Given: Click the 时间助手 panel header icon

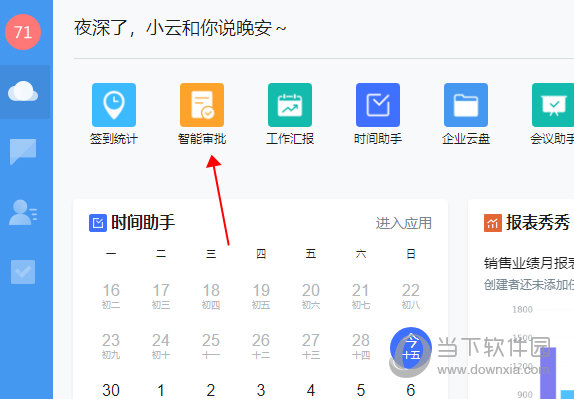Looking at the screenshot, I should (x=98, y=223).
